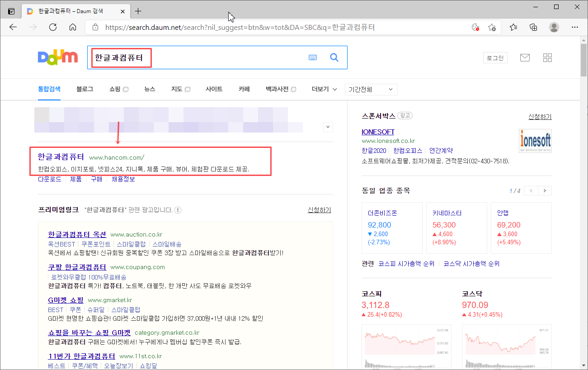The image size is (588, 370).
Task: Open the 기간전체 period dropdown
Action: tap(371, 90)
